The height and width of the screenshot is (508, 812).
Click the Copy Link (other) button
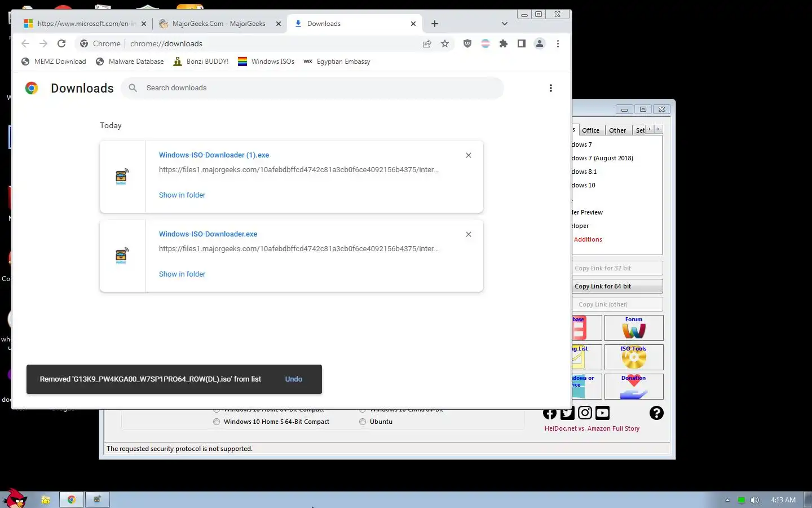click(617, 304)
